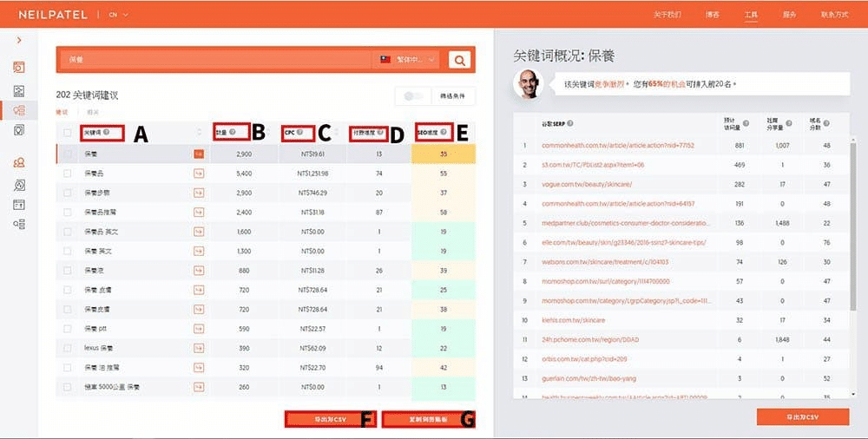Open the elle.com/tw skincare-tips link
The image size is (868, 439).
tap(624, 242)
